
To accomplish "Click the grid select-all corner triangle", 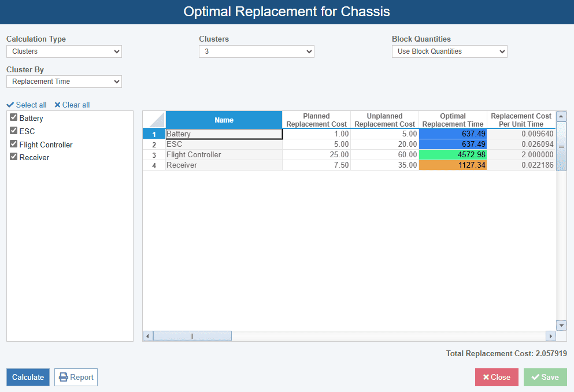I will pos(154,120).
